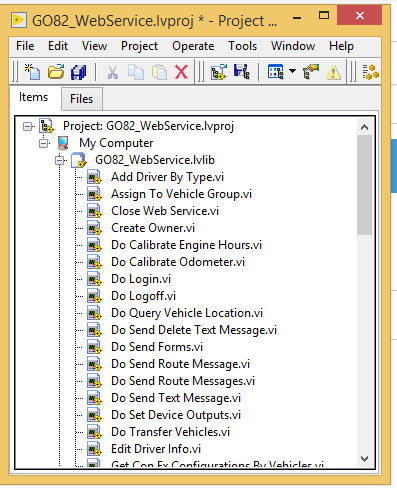Click the New Project toolbar icon
397x492 pixels.
coord(32,72)
